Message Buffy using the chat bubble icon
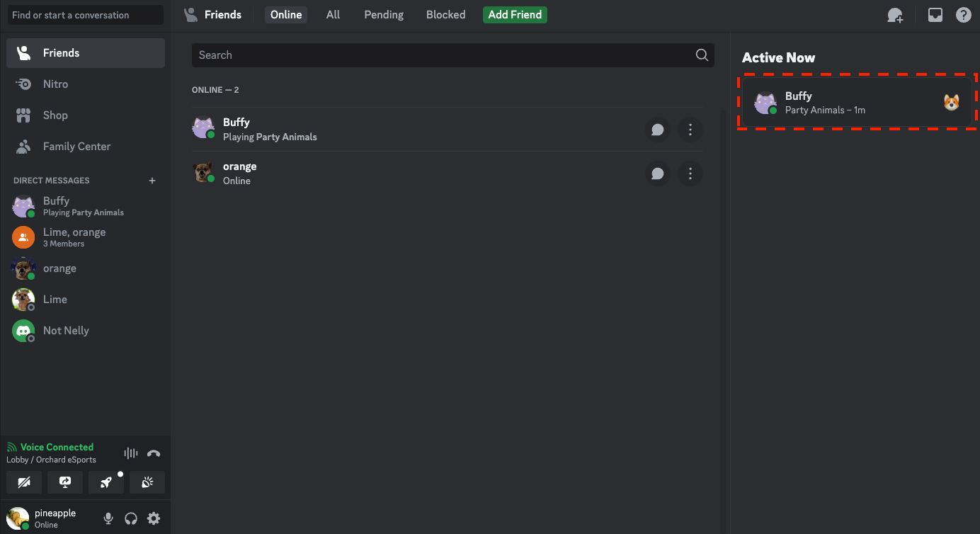 [x=657, y=130]
